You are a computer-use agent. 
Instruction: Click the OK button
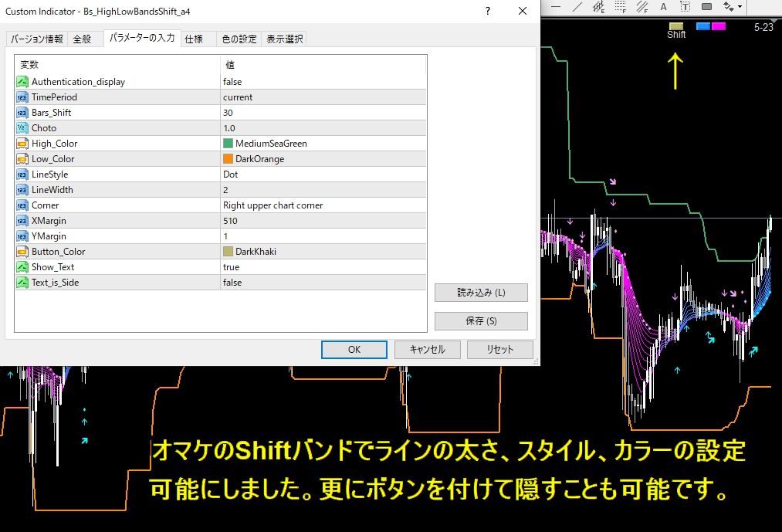pyautogui.click(x=354, y=349)
